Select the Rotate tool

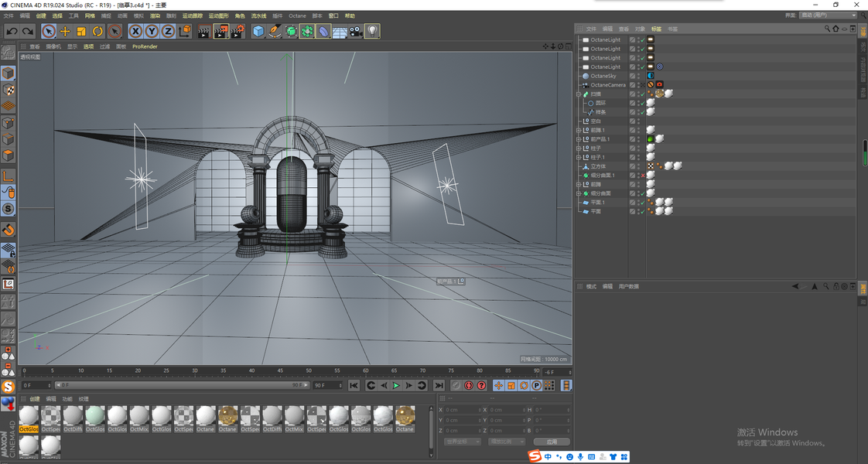(x=98, y=31)
